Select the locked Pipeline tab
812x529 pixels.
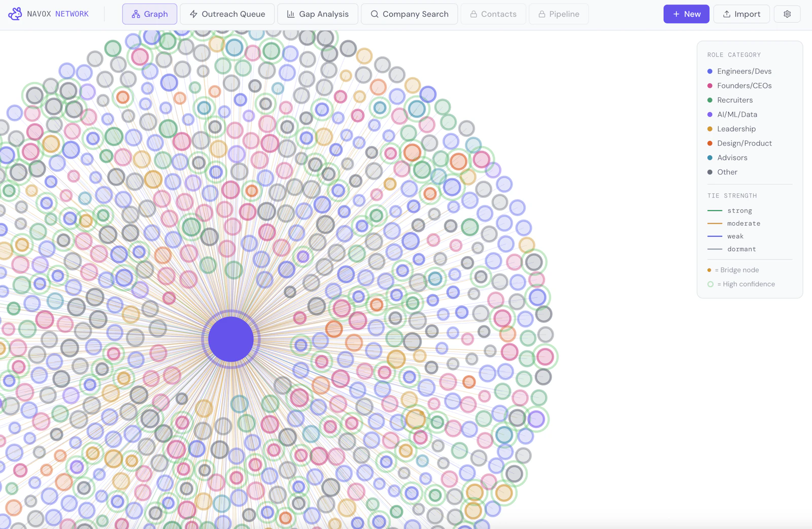[x=559, y=14]
